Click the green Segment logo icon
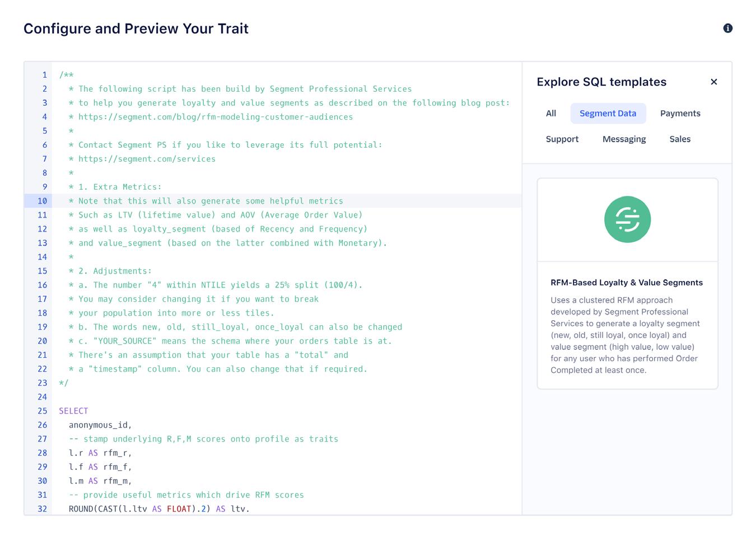Image resolution: width=756 pixels, height=539 pixels. point(627,219)
